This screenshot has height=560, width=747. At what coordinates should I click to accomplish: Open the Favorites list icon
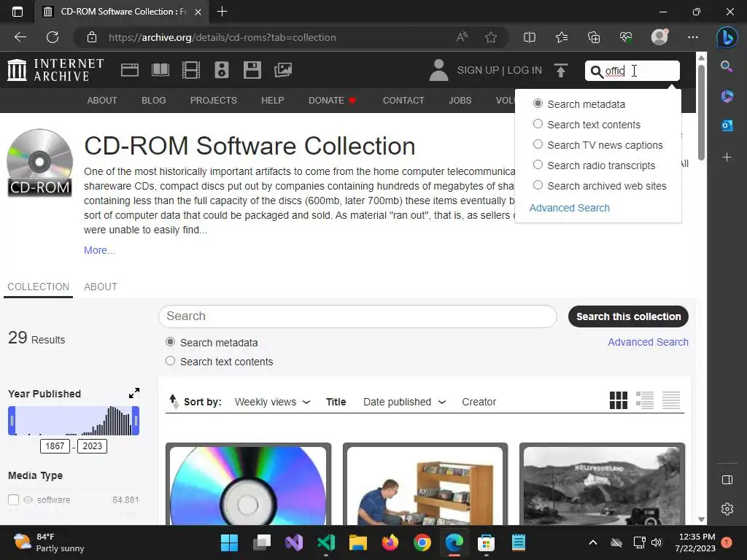click(x=562, y=37)
